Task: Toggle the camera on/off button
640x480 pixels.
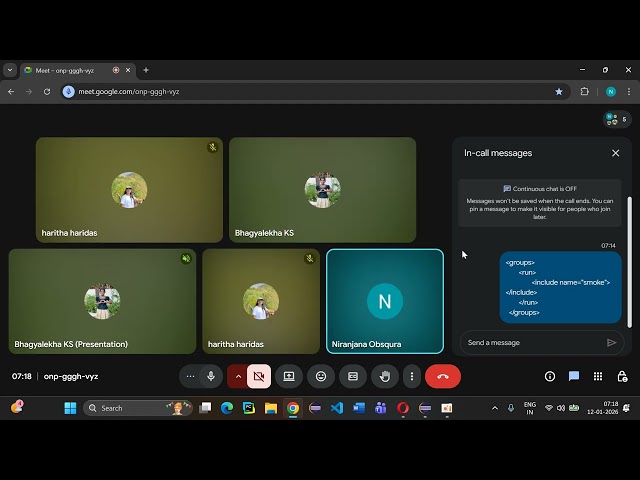Action: click(x=258, y=376)
